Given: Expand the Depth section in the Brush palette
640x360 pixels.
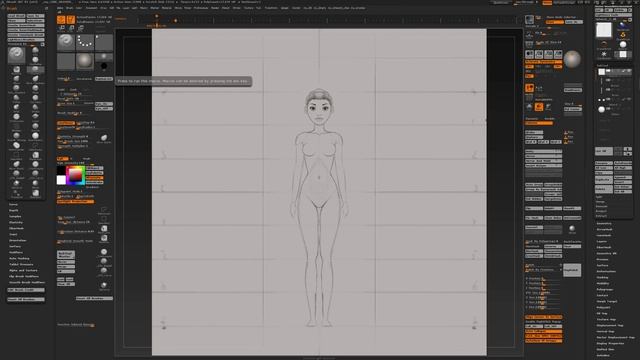Looking at the screenshot, I should (x=13, y=211).
